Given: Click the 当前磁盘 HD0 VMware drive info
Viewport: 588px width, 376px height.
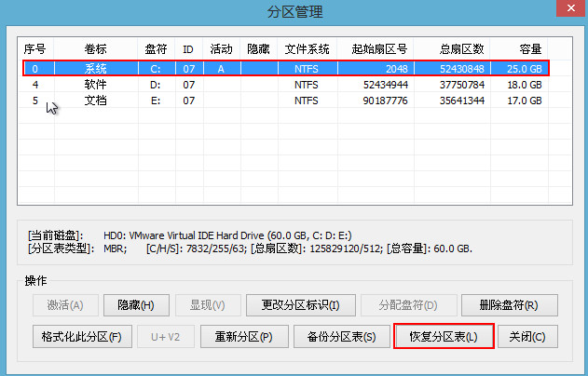Looking at the screenshot, I should click(x=190, y=235).
